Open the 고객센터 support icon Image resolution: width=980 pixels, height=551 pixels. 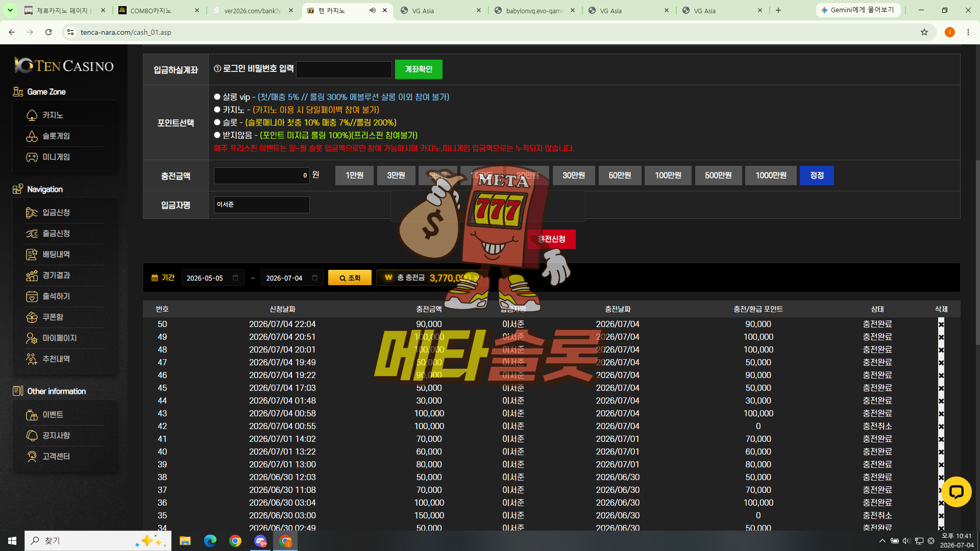(x=32, y=457)
